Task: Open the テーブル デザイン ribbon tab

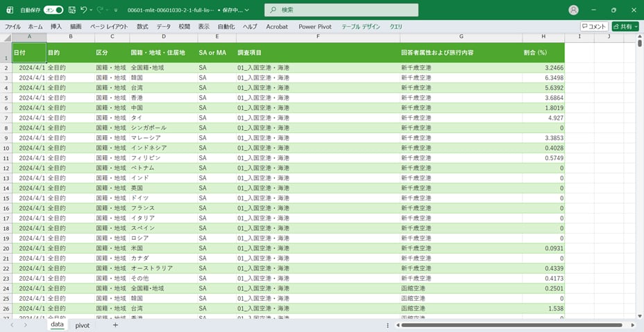Action: coord(360,26)
